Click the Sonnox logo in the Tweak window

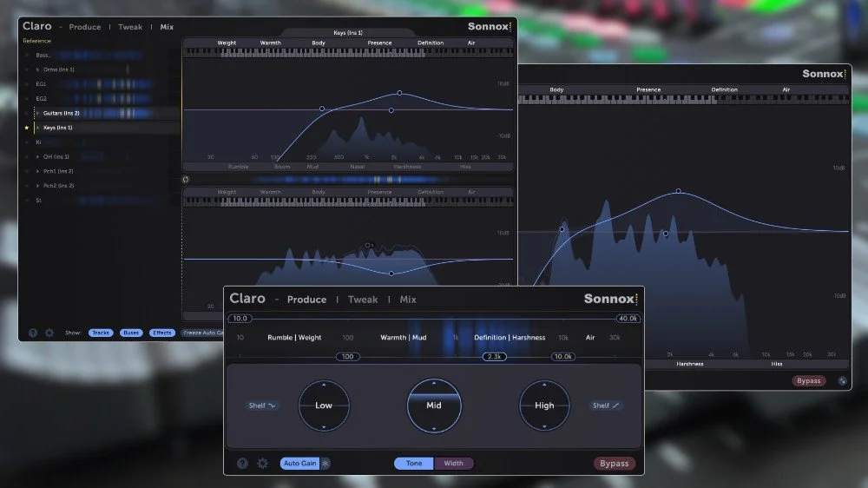pos(824,74)
